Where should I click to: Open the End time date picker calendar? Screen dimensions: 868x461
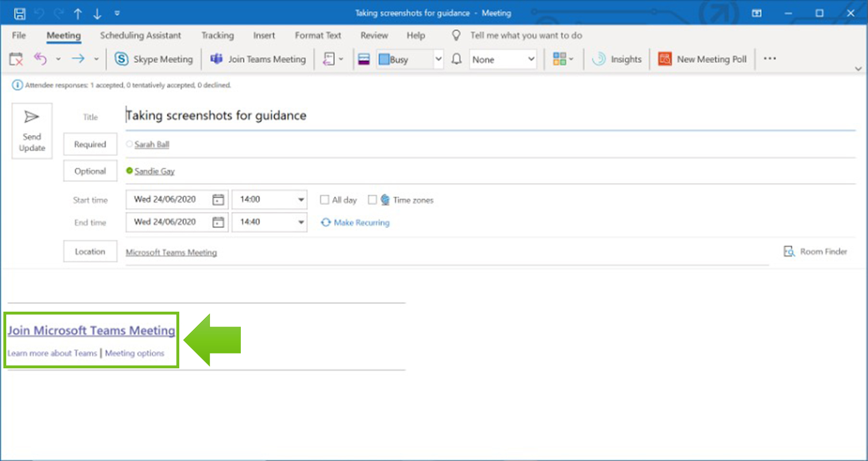click(x=218, y=222)
